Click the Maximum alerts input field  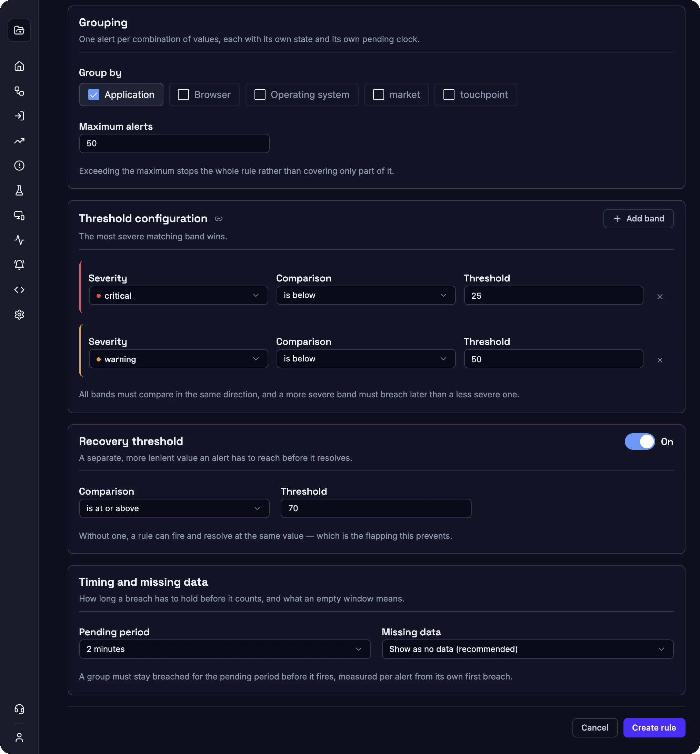(174, 143)
